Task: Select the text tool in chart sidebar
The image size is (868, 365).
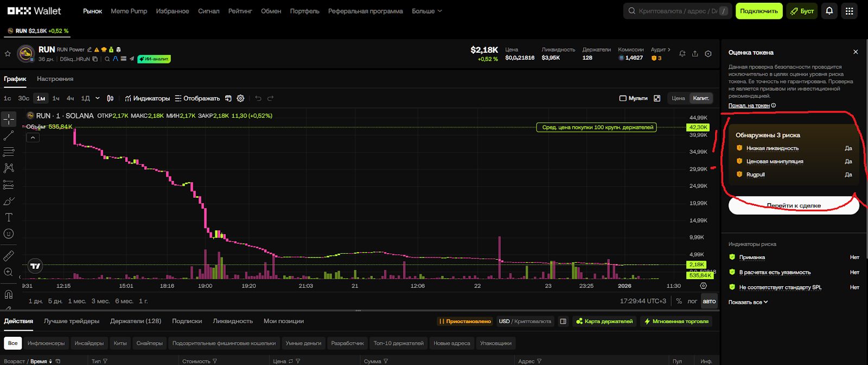Action: coord(9,217)
